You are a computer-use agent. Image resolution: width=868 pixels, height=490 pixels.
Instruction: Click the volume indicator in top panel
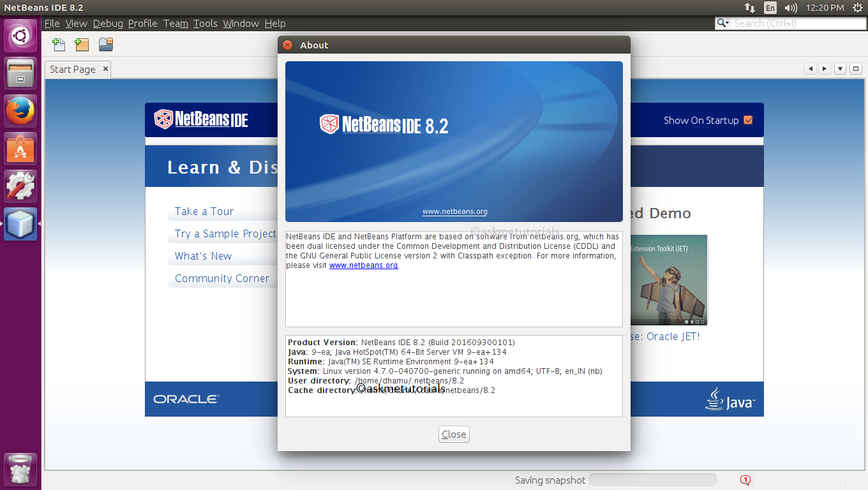[x=791, y=8]
